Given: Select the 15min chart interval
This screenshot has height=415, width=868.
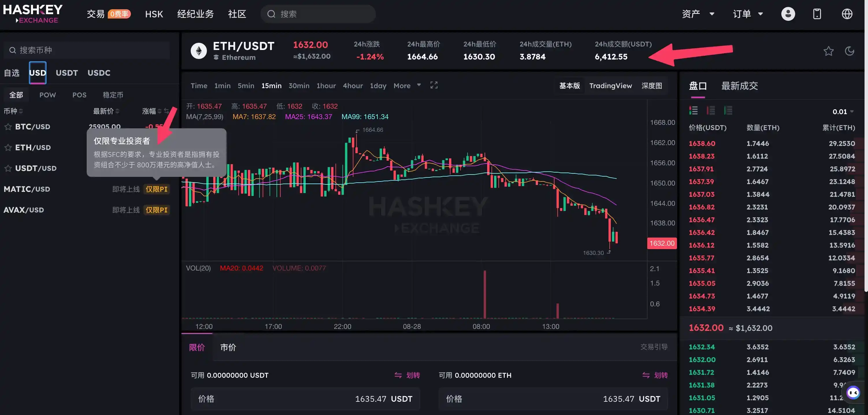Looking at the screenshot, I should click(271, 86).
